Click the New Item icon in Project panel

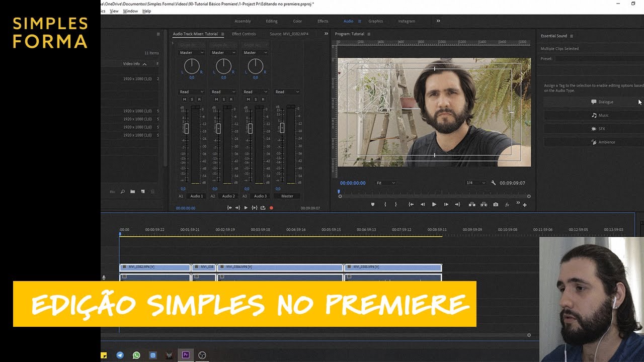pyautogui.click(x=143, y=192)
